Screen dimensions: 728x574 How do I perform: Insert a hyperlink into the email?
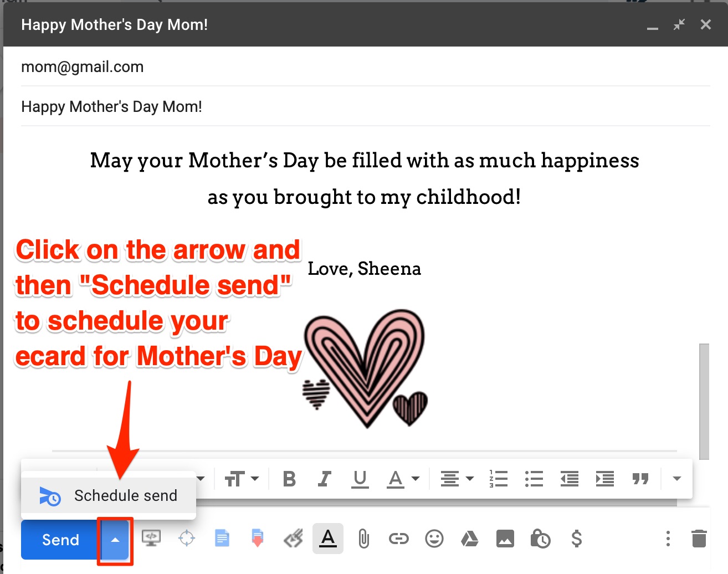[398, 538]
